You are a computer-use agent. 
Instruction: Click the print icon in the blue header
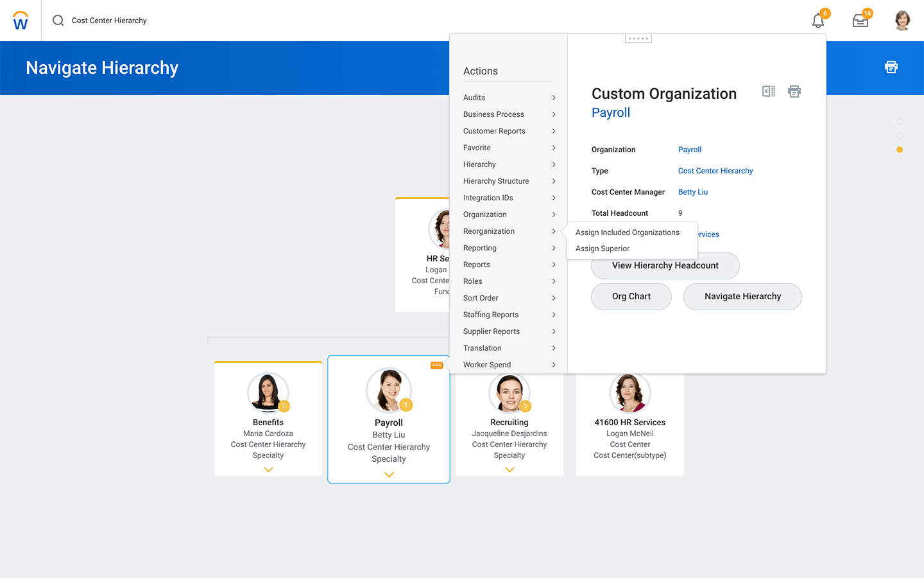pos(891,67)
